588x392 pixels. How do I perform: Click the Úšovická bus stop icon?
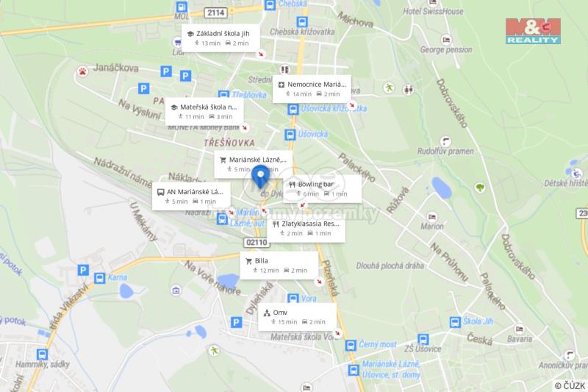[290, 135]
